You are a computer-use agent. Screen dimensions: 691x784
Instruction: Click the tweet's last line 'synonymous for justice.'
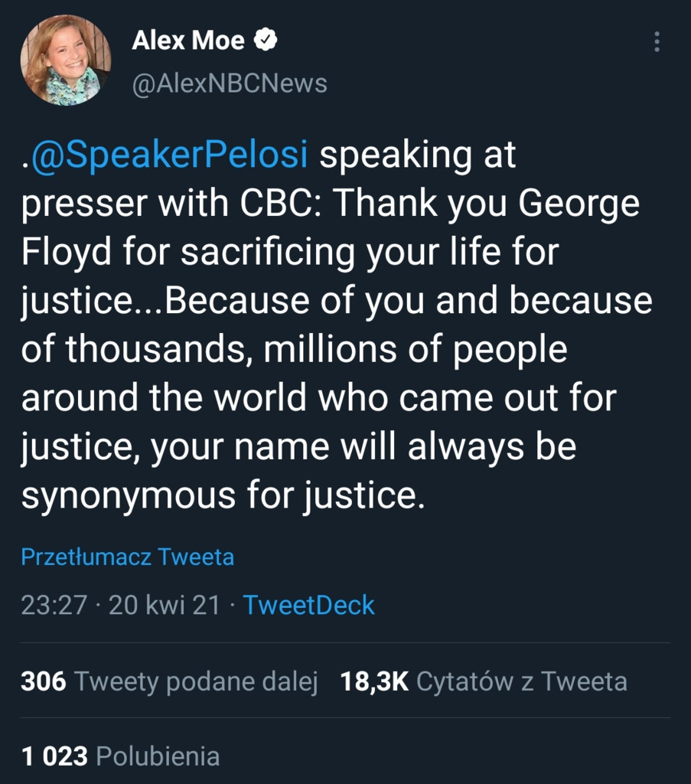pos(222,495)
